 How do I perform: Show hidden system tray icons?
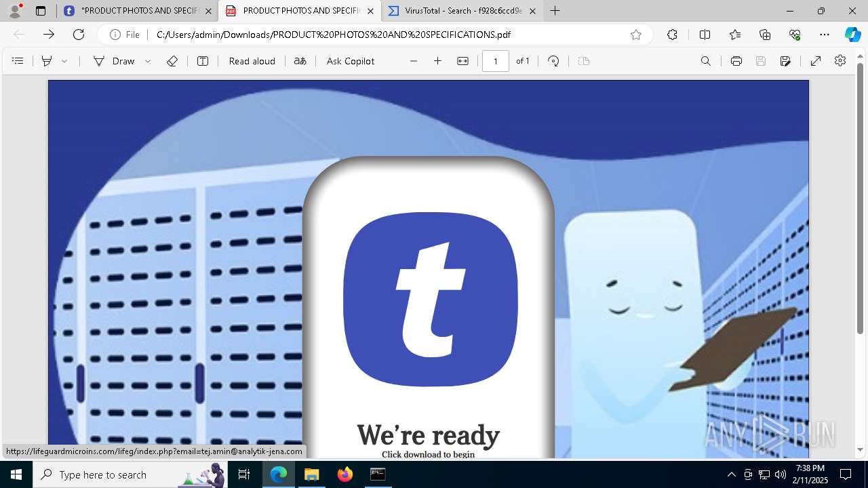[x=731, y=474]
